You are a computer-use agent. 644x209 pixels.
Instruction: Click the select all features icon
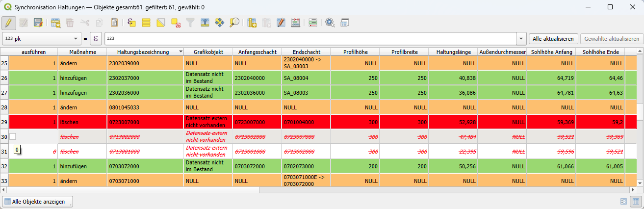coord(146,22)
